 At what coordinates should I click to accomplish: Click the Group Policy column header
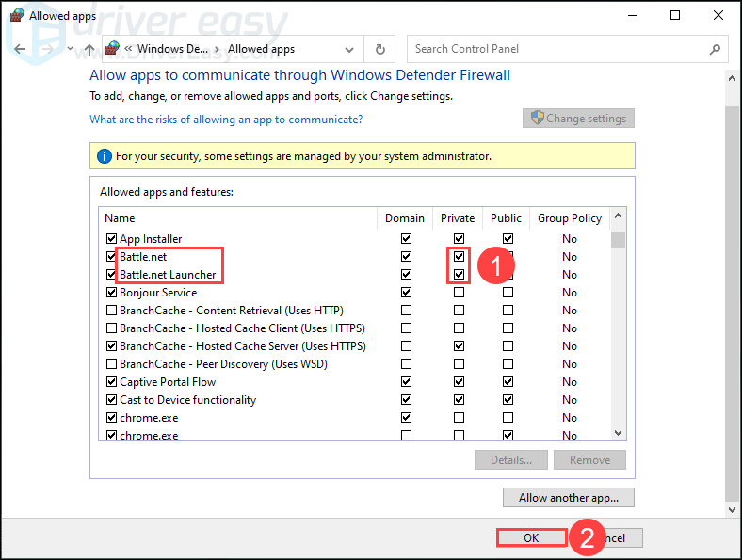(x=569, y=218)
